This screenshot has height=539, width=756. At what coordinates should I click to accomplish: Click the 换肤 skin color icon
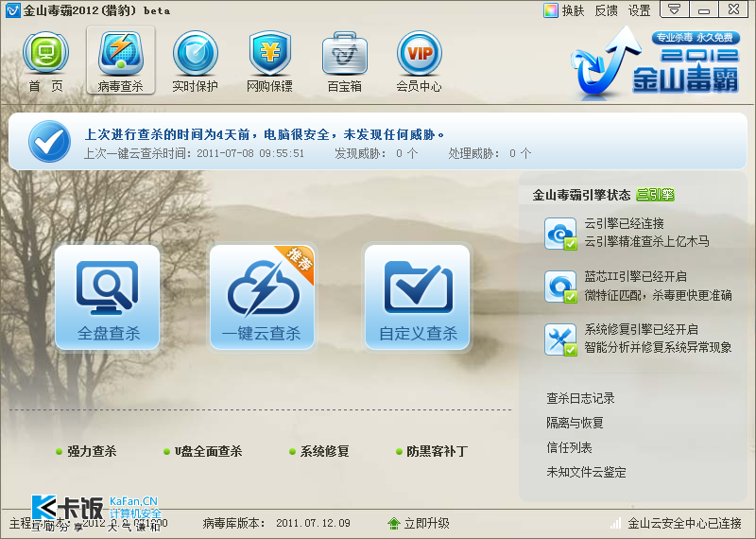tap(550, 10)
